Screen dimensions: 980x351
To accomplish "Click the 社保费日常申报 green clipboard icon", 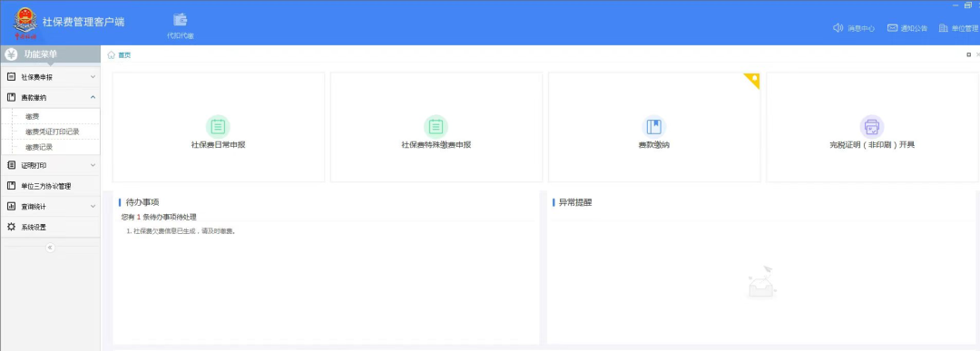I will pos(218,127).
